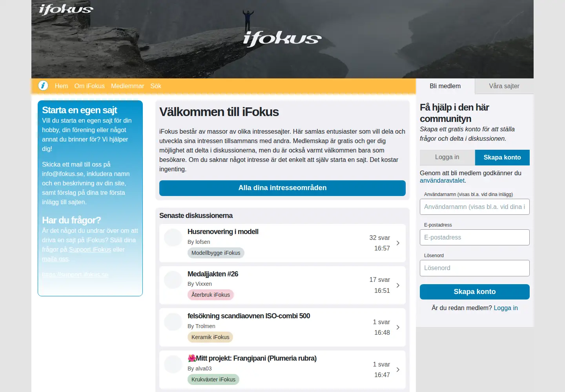Open Medaljjakten #26 via its chevron arrow
This screenshot has height=392, width=565.
tap(398, 285)
